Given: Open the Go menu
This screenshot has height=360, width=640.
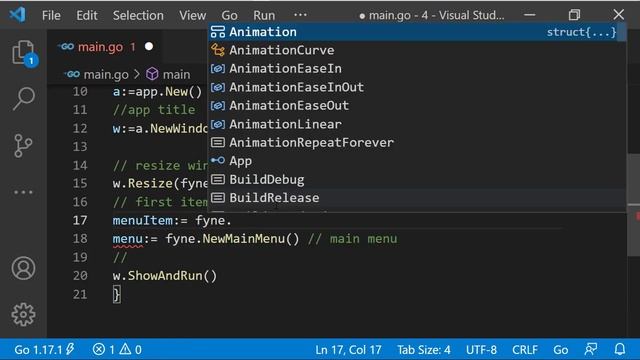Looking at the screenshot, I should 229,16.
